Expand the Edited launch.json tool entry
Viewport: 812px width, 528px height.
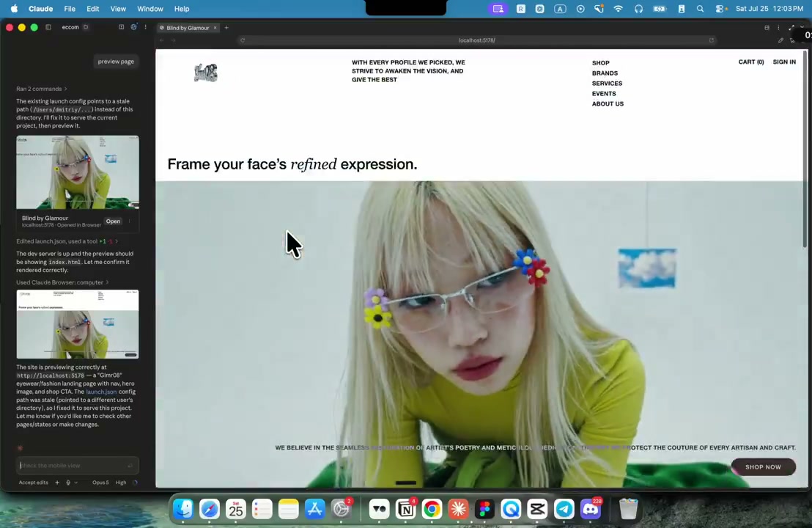tap(67, 241)
